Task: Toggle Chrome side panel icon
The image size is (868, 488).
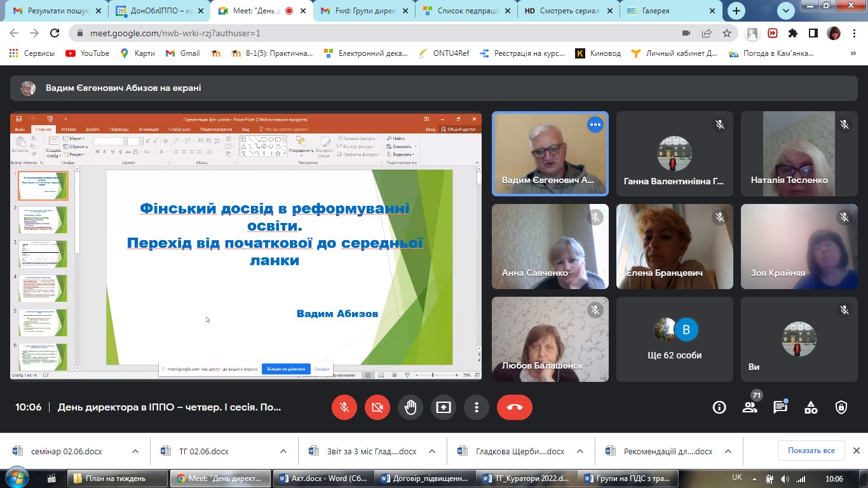Action: 813,33
